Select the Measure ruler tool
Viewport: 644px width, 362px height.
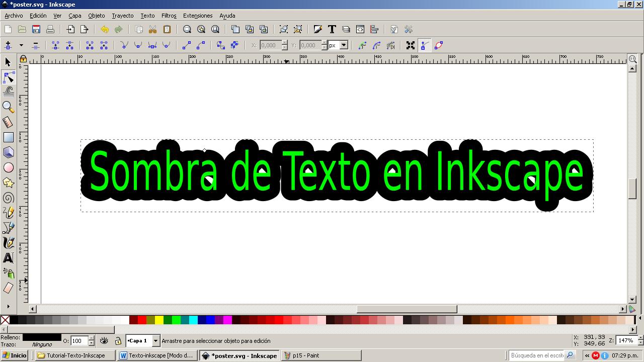pyautogui.click(x=8, y=122)
